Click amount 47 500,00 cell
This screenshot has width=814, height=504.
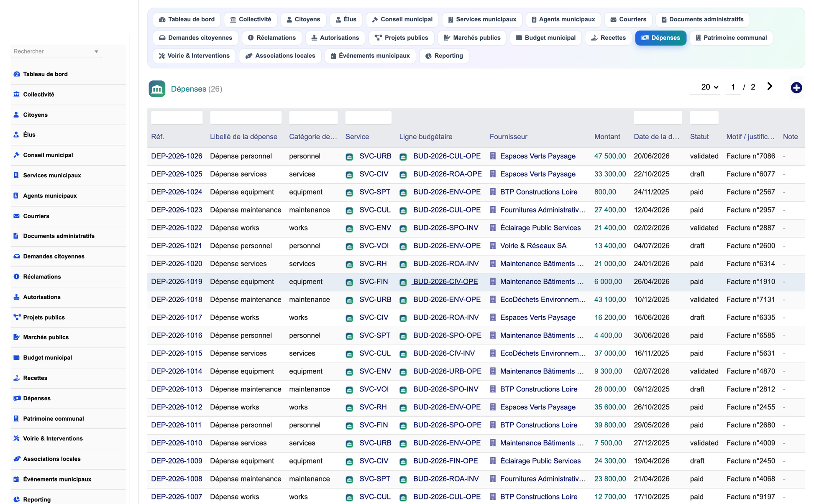pyautogui.click(x=610, y=156)
